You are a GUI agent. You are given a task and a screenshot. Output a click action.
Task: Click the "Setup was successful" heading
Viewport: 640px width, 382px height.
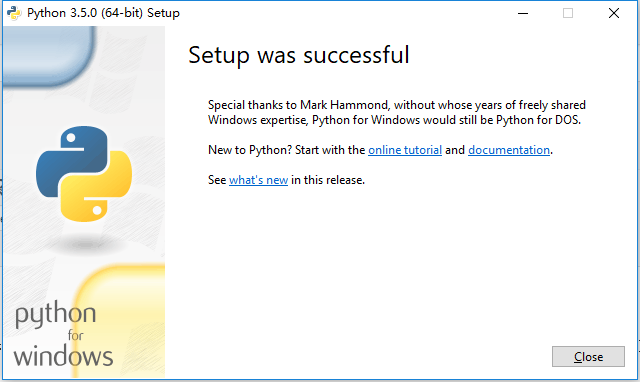(x=299, y=55)
